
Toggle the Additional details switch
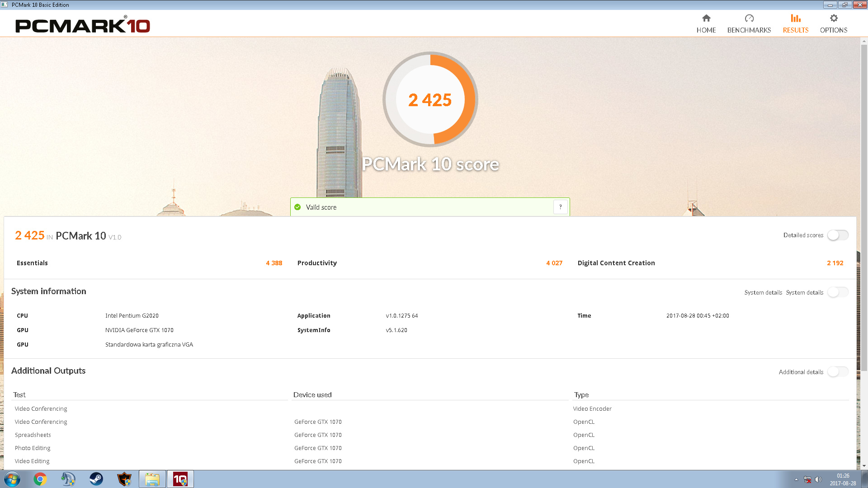pos(838,372)
